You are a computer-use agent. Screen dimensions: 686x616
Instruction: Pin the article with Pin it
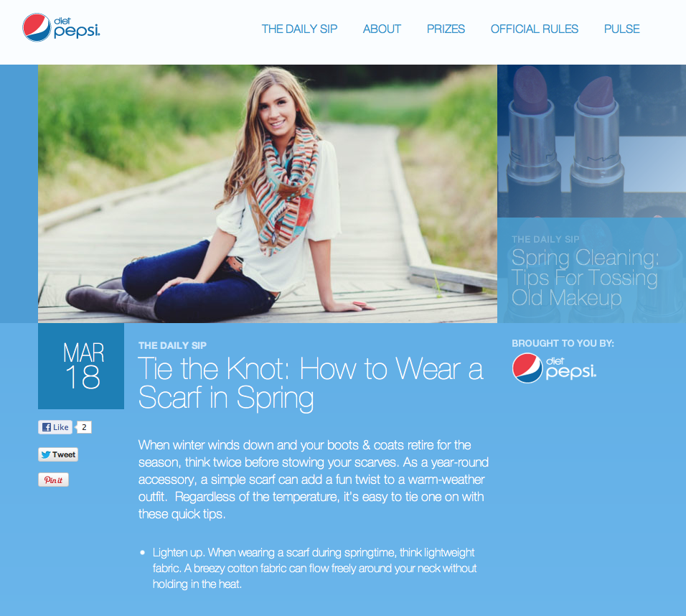point(53,480)
